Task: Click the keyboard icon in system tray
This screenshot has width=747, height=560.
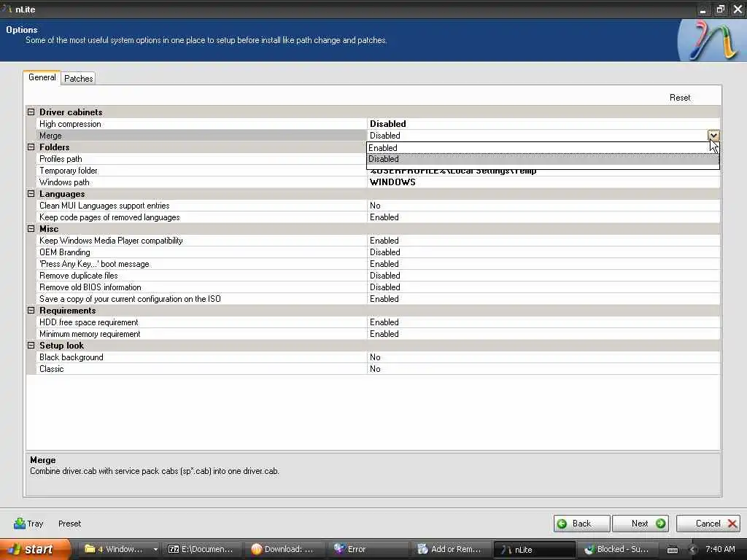Action: [x=672, y=550]
